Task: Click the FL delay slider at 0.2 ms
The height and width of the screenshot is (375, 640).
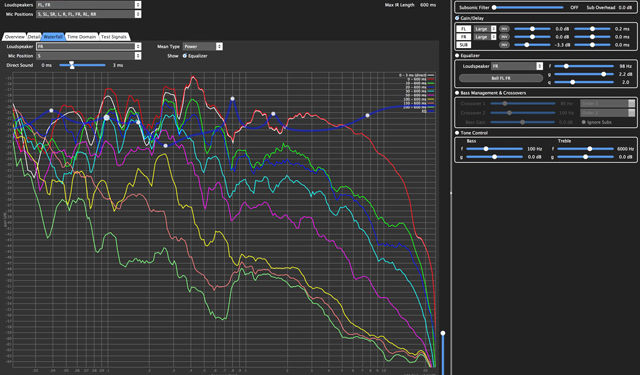Action: click(592, 29)
